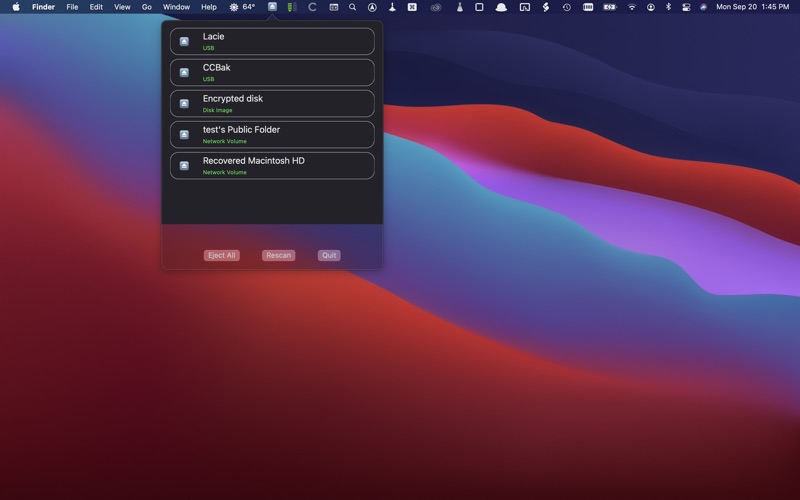Click the circled arrow location icon

click(372, 7)
